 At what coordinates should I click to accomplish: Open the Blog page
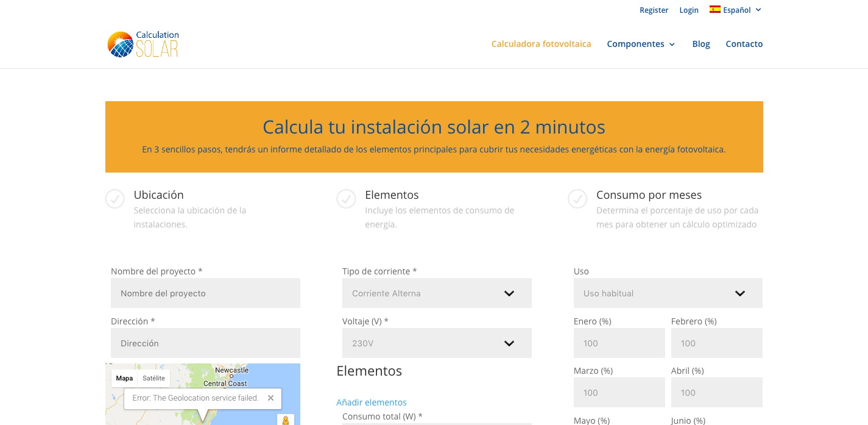click(x=701, y=44)
